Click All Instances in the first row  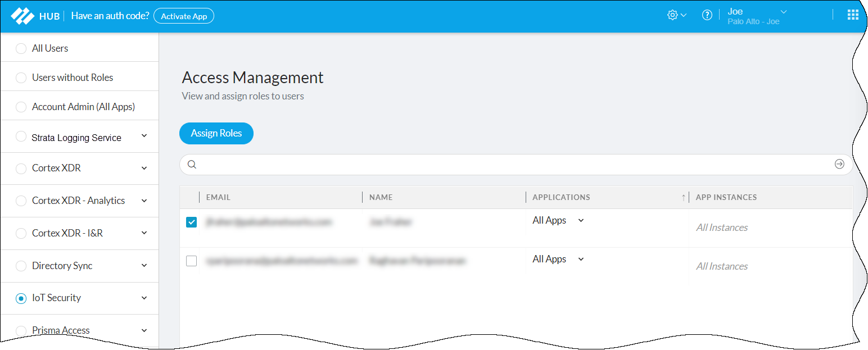[722, 228]
